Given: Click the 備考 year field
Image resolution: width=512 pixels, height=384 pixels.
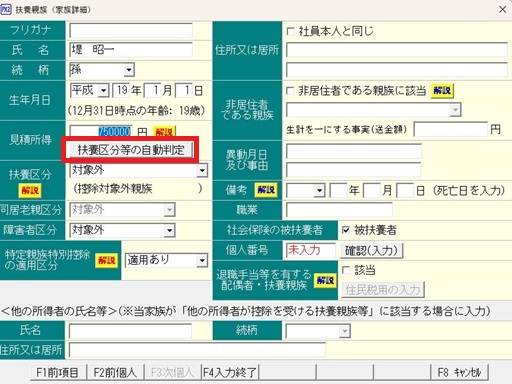Looking at the screenshot, I should coord(338,190).
